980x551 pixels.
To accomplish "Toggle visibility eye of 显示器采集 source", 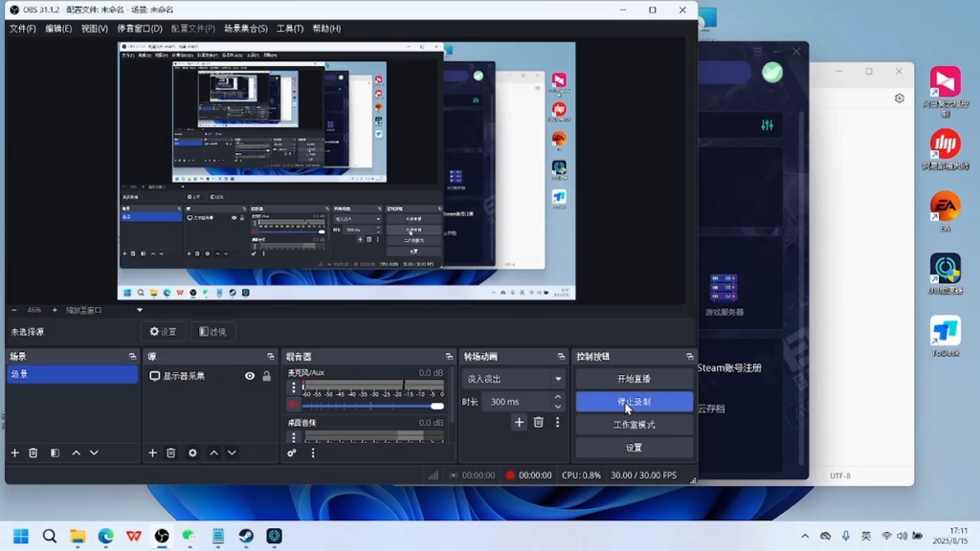I will [x=250, y=376].
